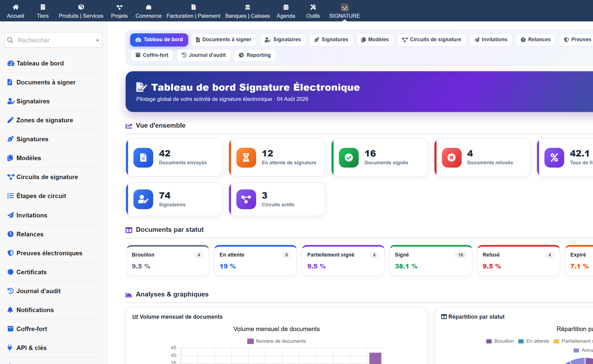Image resolution: width=593 pixels, height=364 pixels.
Task: Click the SIGNATURE module icon
Action: pos(344,7)
